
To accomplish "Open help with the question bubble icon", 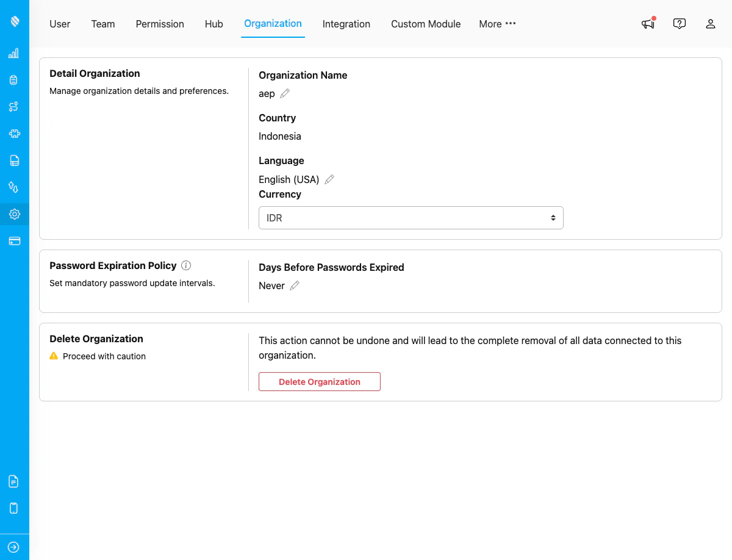I will [680, 24].
